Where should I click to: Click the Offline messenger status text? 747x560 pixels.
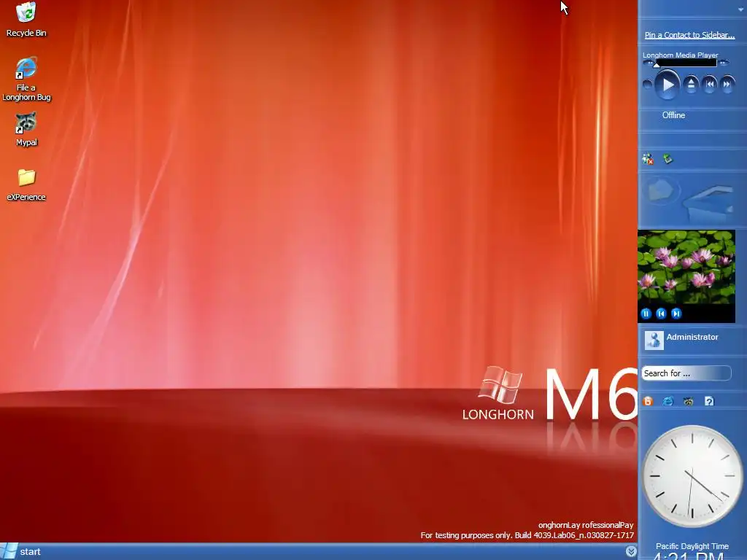tap(673, 115)
